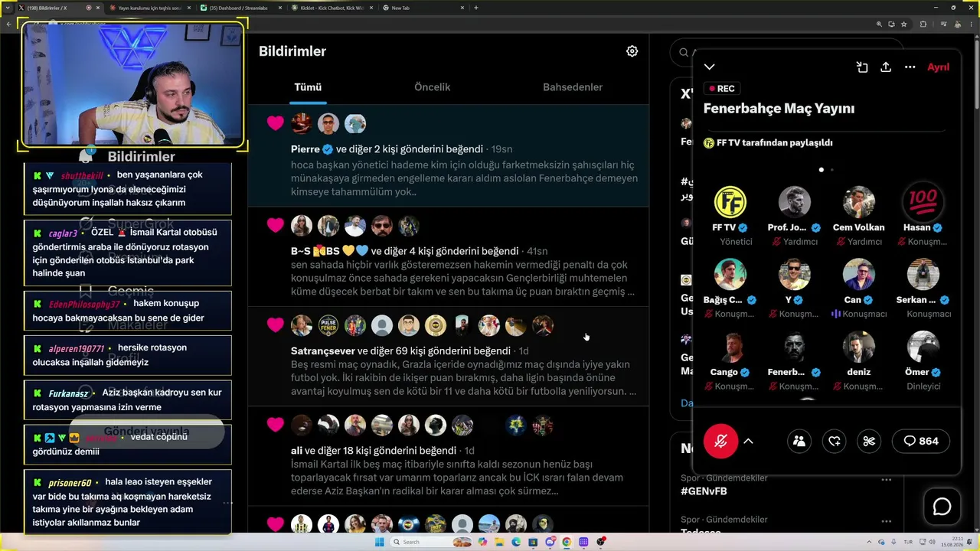Open the space participants list icon
This screenshot has height=551, width=980.
click(x=799, y=441)
